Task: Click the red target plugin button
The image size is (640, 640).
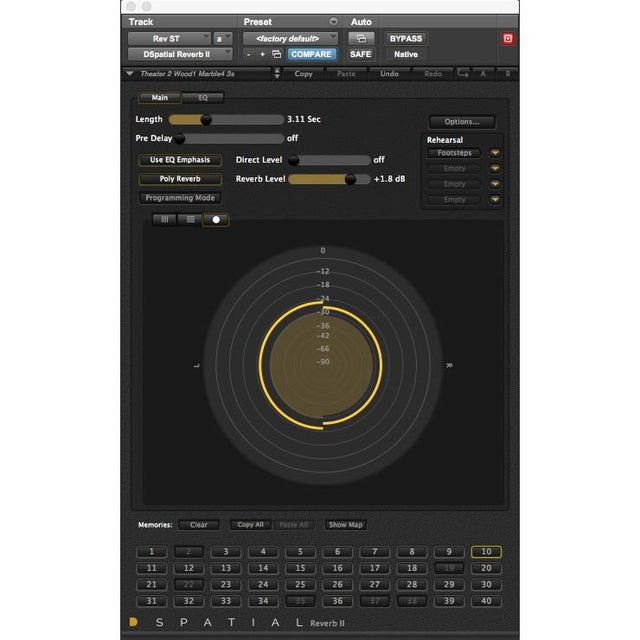Action: coord(508,39)
